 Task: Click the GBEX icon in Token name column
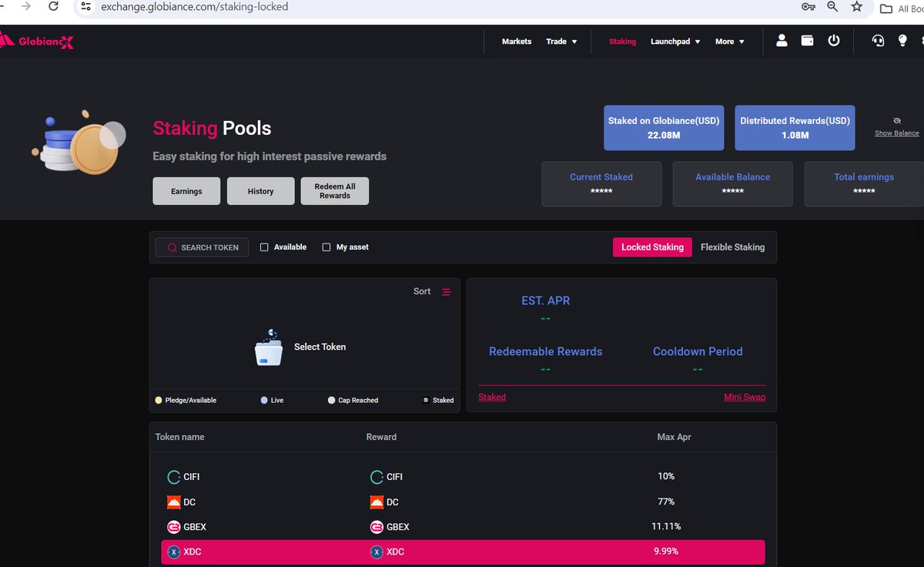click(x=174, y=527)
